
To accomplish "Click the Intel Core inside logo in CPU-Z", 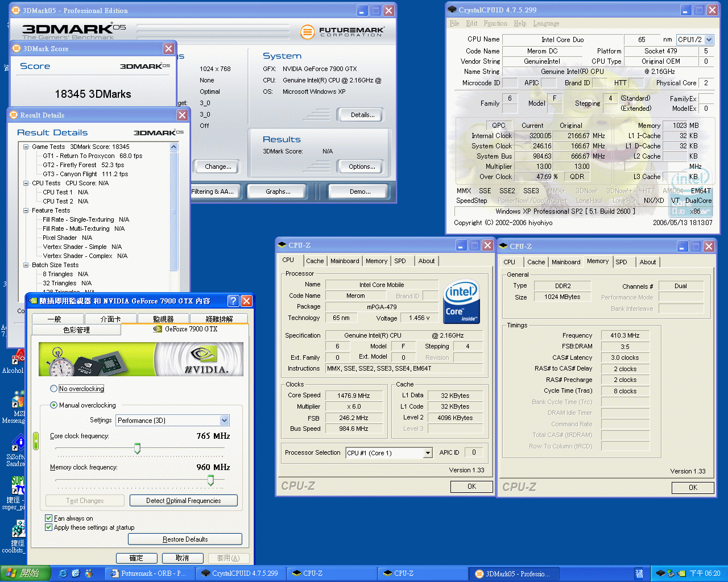I will click(461, 301).
